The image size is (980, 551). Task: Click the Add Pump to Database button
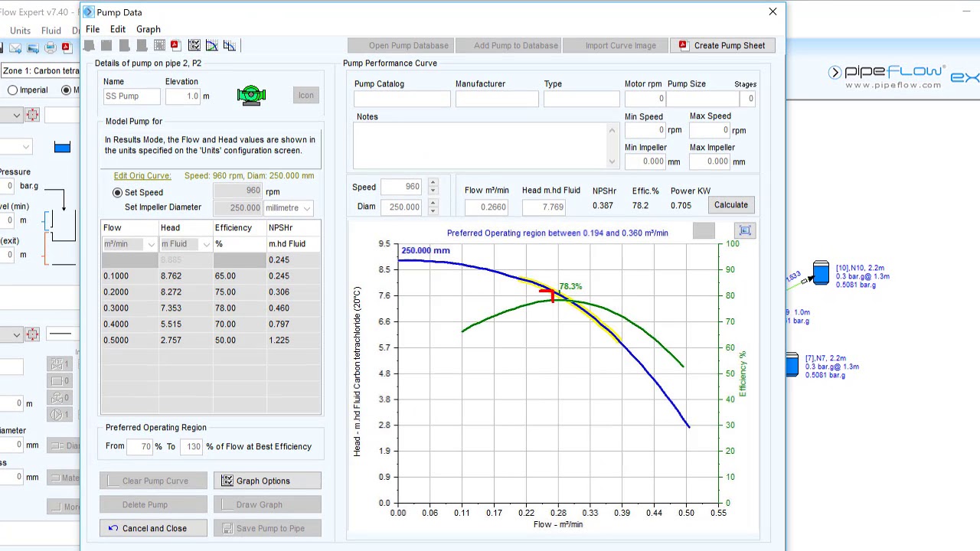click(x=508, y=45)
